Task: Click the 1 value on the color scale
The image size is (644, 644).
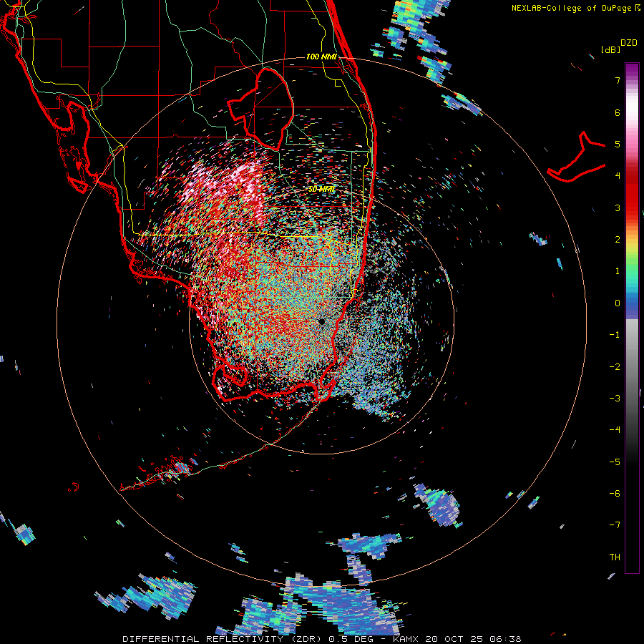Action: 618,271
